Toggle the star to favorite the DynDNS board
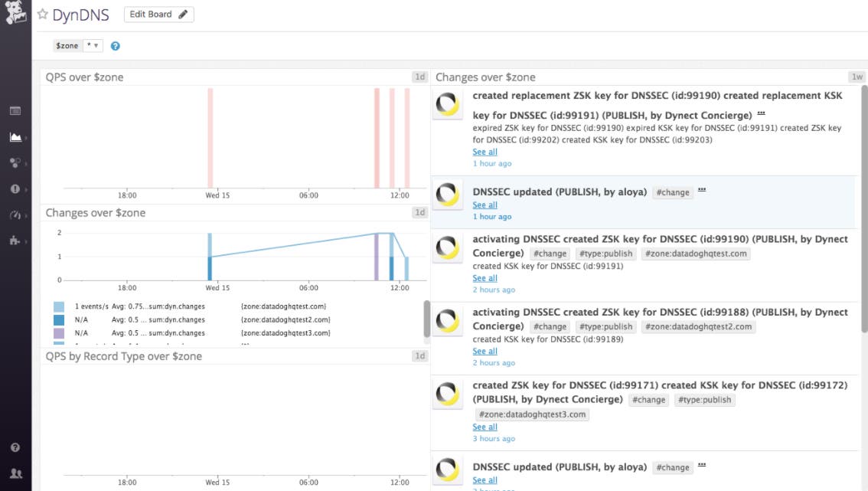This screenshot has width=868, height=491. (x=44, y=14)
